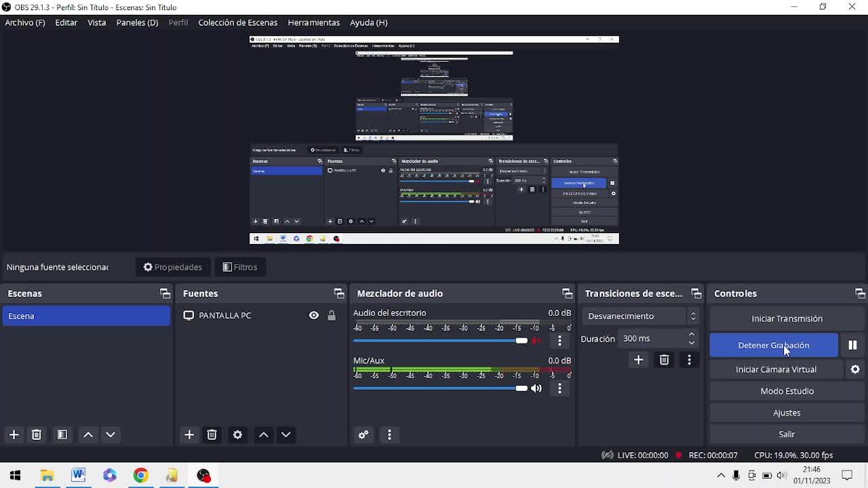This screenshot has height=488, width=868.
Task: Exit OBS with Salir button
Action: [787, 434]
